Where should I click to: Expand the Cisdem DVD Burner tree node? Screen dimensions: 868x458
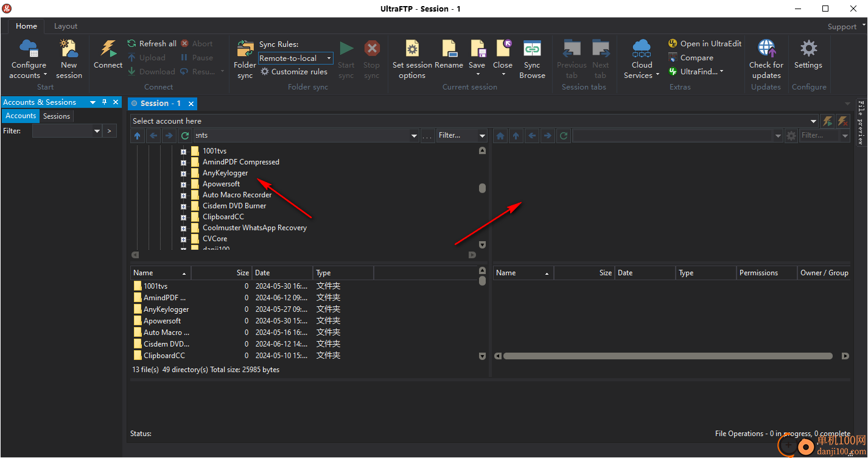tap(183, 206)
